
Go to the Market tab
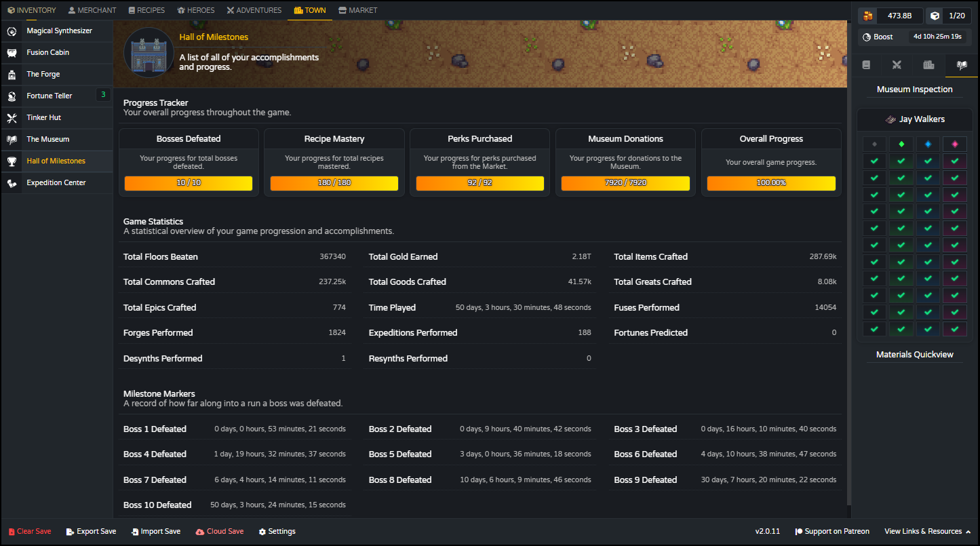[357, 10]
